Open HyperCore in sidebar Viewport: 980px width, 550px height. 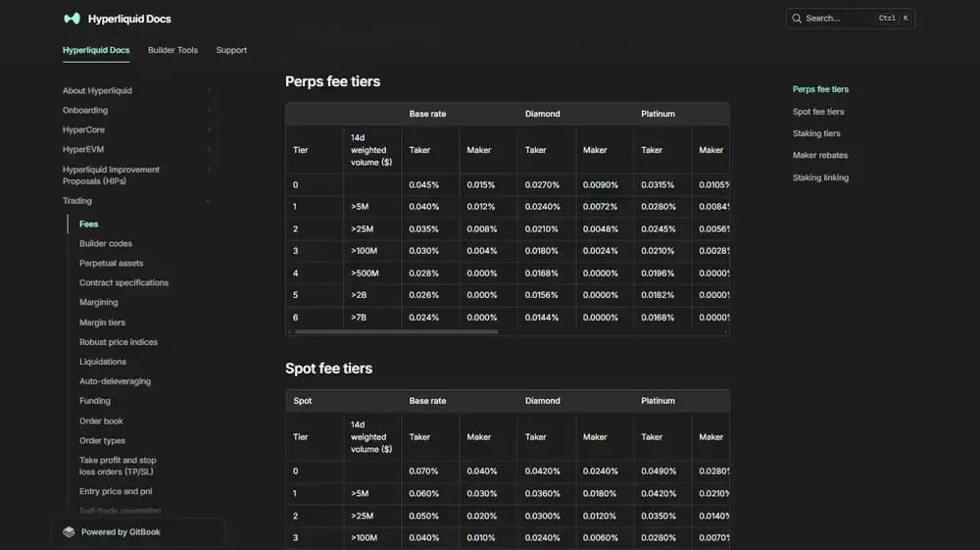click(83, 130)
